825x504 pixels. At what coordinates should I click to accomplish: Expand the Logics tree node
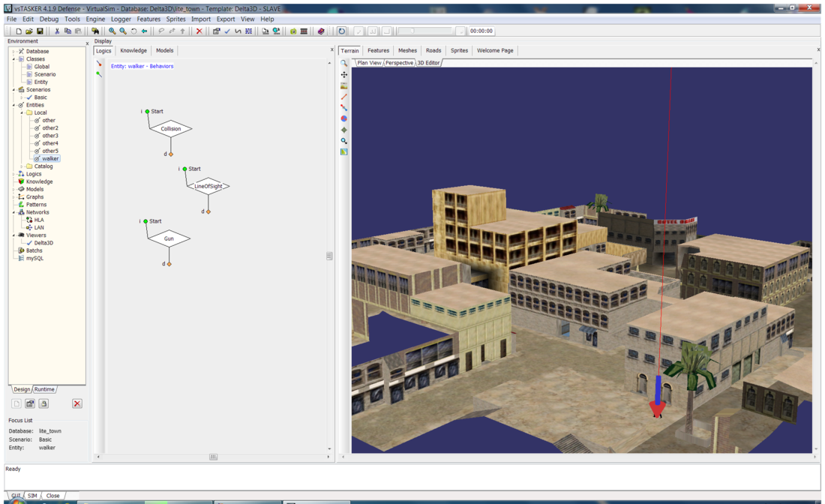pyautogui.click(x=14, y=174)
